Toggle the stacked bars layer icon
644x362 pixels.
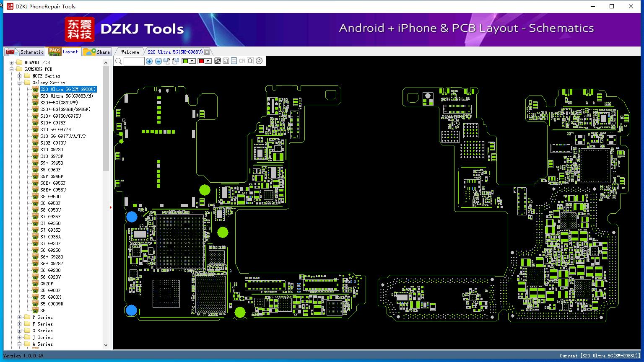[x=234, y=61]
